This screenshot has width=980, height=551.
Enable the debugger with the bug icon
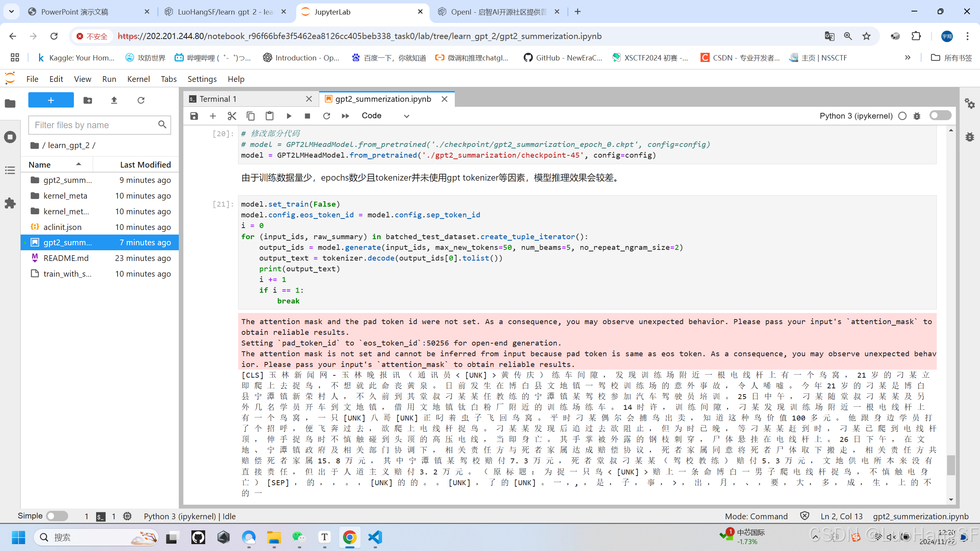pos(917,116)
